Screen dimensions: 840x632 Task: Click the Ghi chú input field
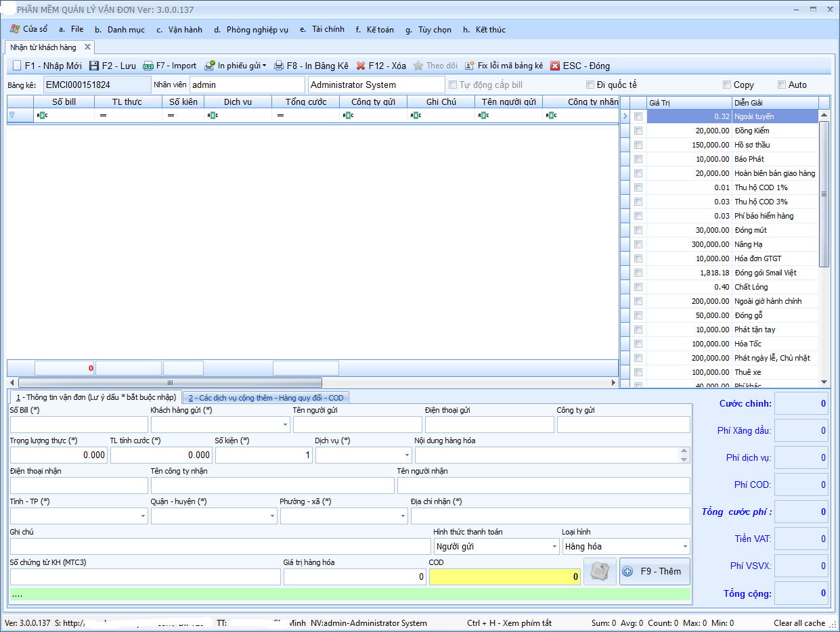220,546
